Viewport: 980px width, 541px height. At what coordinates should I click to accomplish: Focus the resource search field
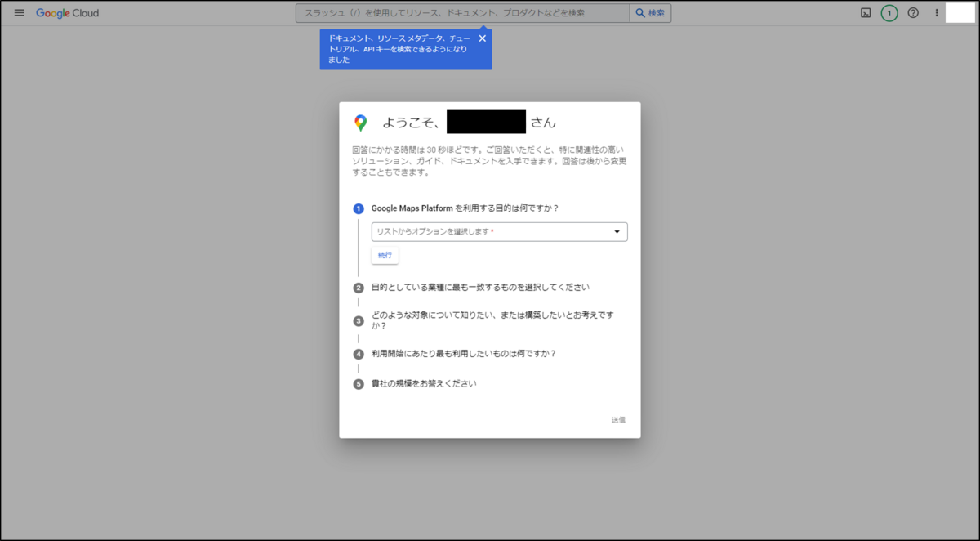pyautogui.click(x=462, y=13)
